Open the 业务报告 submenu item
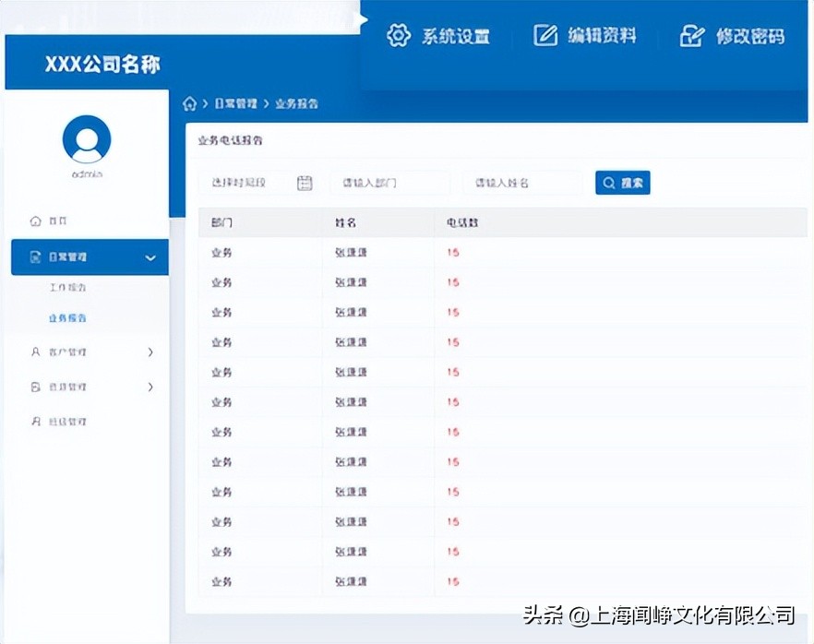 pyautogui.click(x=67, y=317)
